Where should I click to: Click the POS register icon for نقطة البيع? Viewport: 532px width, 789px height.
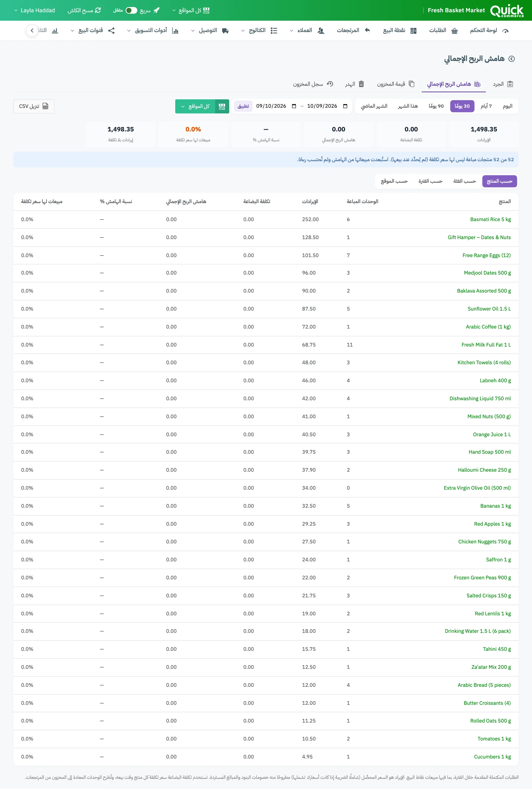click(413, 31)
